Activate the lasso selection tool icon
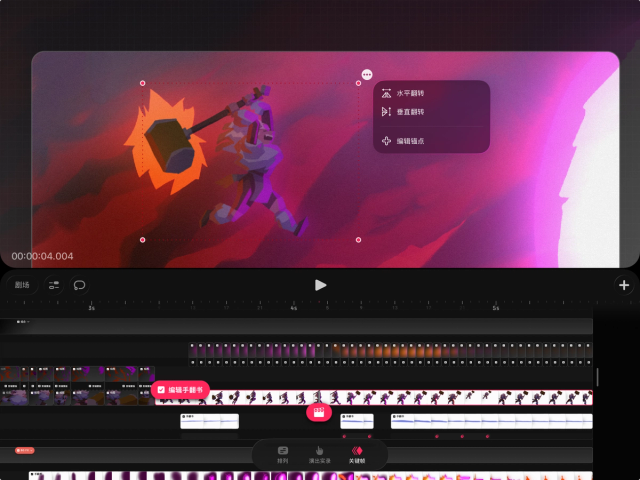 (79, 285)
